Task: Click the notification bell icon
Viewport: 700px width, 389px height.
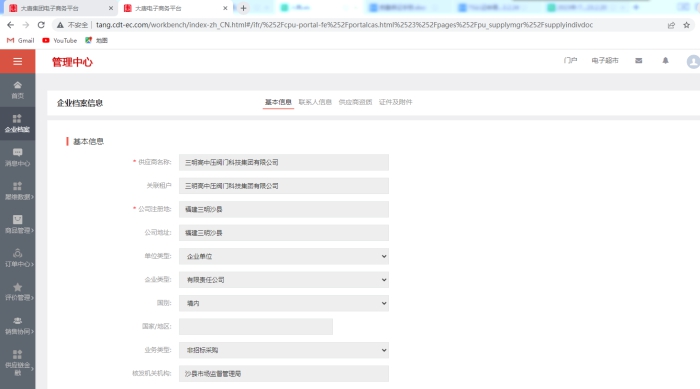Action: point(665,60)
